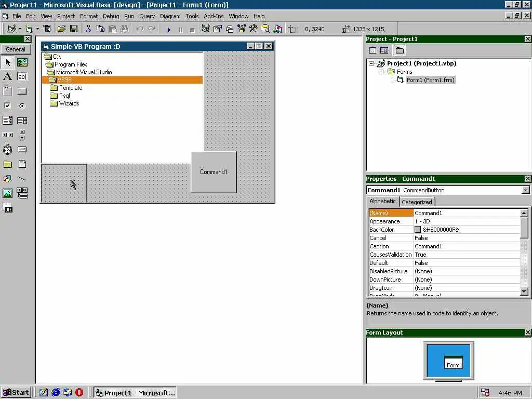Click the Toolbox hammer-and-wrench toolbar icon
Viewport: 532px width, 399px height.
tap(254, 29)
